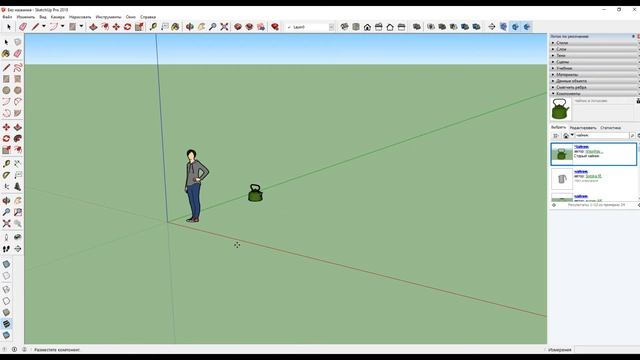Viewport: 640px width, 360px height.
Task: Click the components search field
Action: coord(602,136)
